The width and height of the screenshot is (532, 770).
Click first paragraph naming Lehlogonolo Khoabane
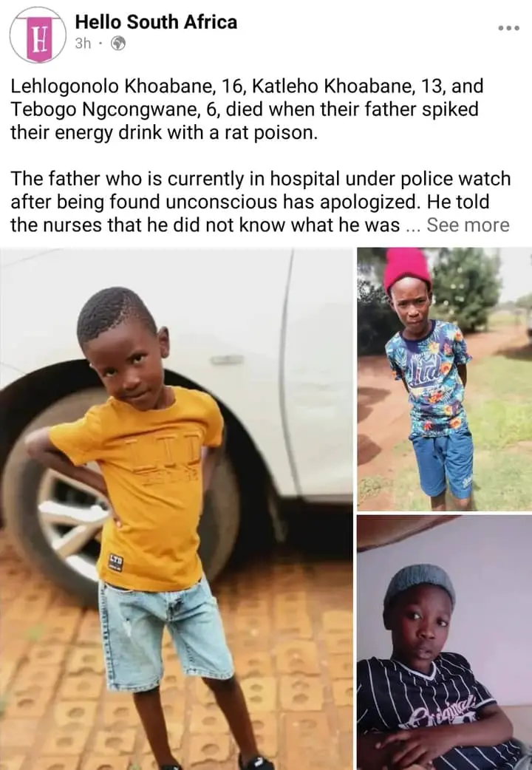point(247,109)
